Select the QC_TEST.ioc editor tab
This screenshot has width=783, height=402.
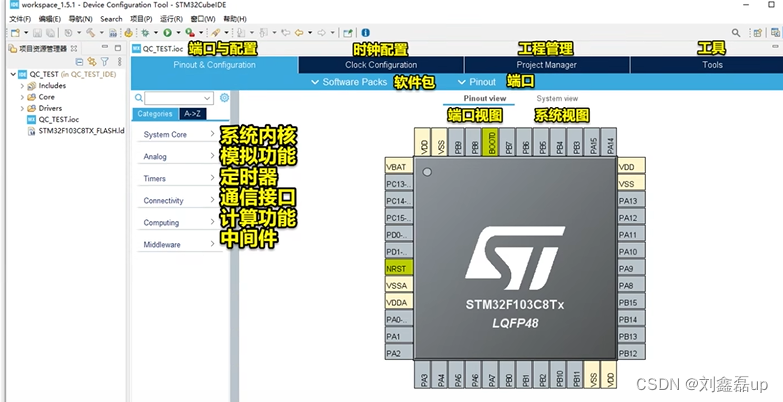pos(157,48)
